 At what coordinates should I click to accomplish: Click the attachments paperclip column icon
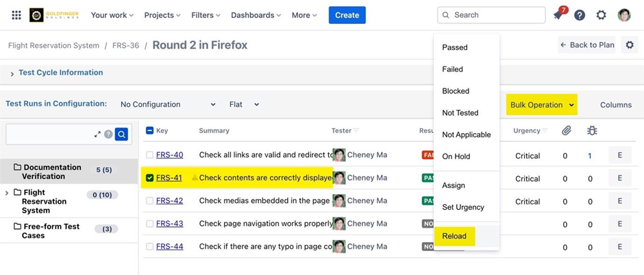(566, 130)
